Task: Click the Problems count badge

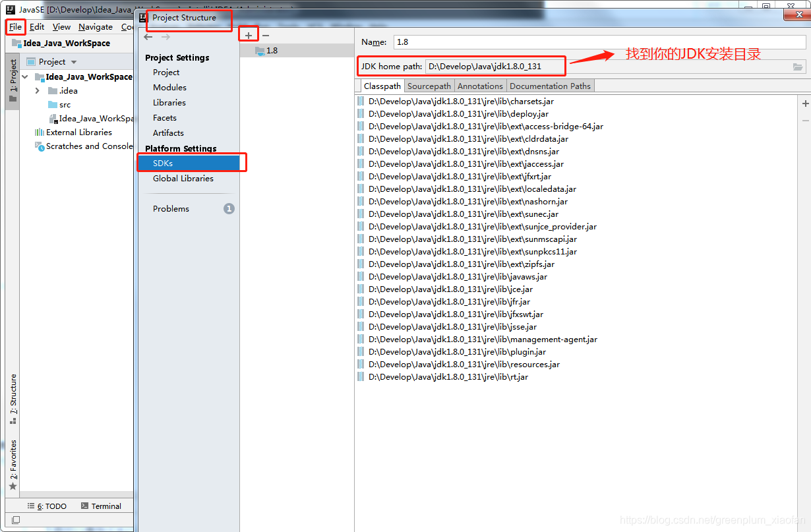Action: (229, 209)
